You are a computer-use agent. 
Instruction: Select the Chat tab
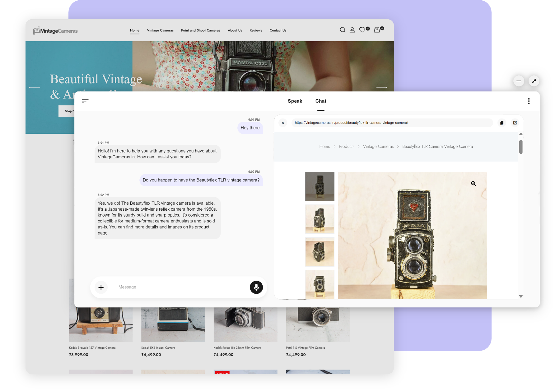[321, 101]
